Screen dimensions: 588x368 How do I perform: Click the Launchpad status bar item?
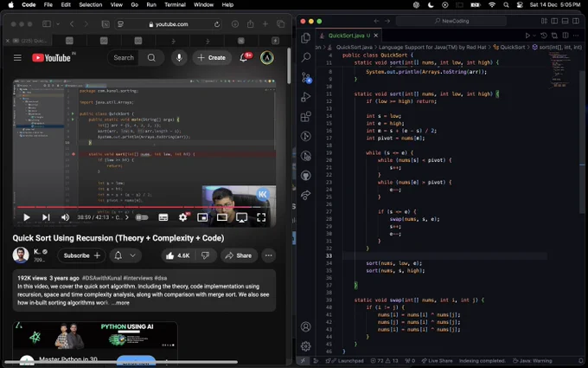coord(345,360)
